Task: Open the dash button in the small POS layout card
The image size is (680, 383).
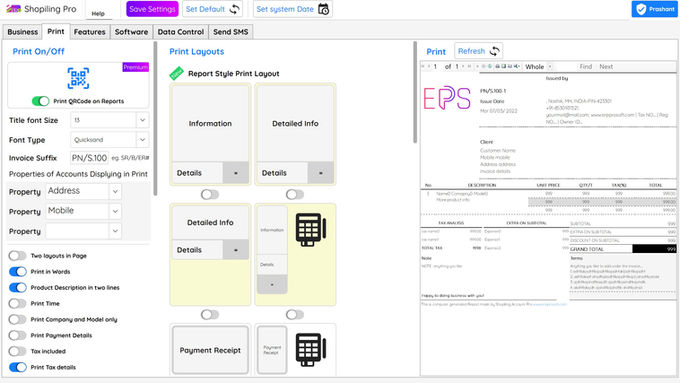Action: pyautogui.click(x=272, y=284)
